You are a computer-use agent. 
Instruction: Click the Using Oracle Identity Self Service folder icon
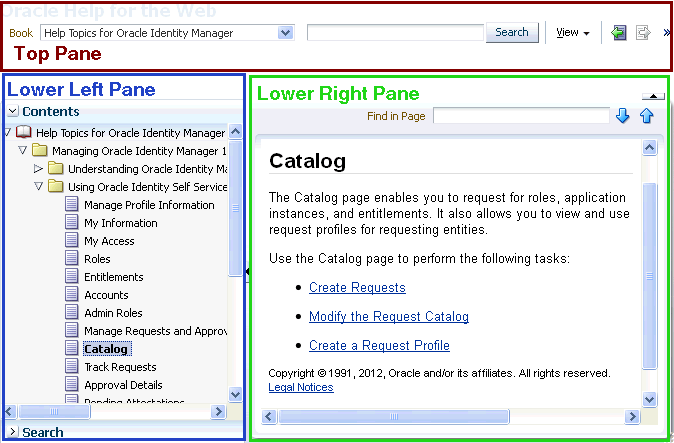(x=55, y=186)
